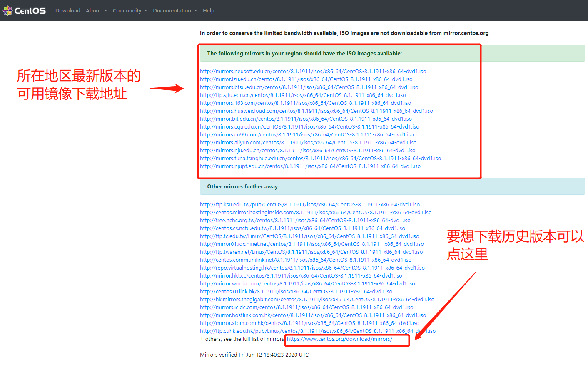Open the mirror.hostlink.com.hk ISO link

(313, 315)
